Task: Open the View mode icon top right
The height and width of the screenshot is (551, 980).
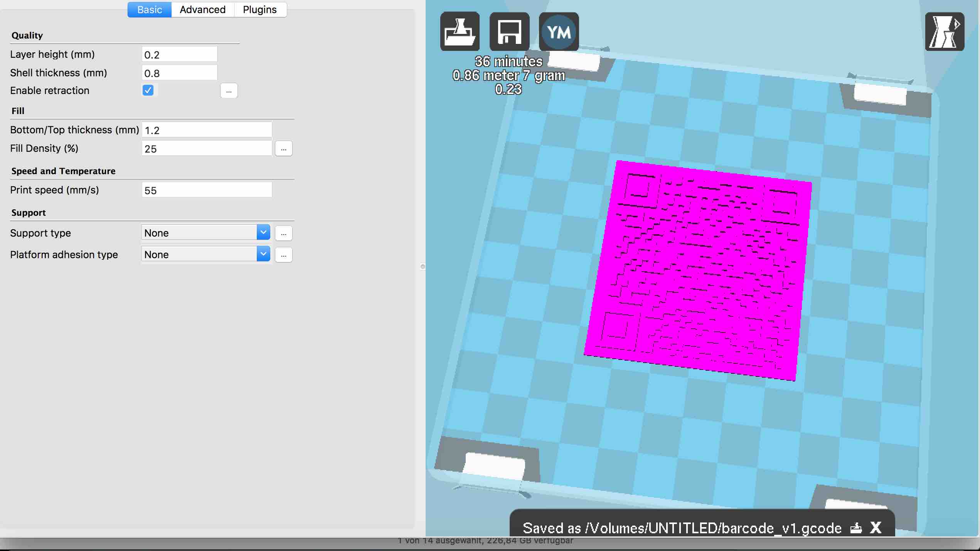Action: [x=944, y=32]
